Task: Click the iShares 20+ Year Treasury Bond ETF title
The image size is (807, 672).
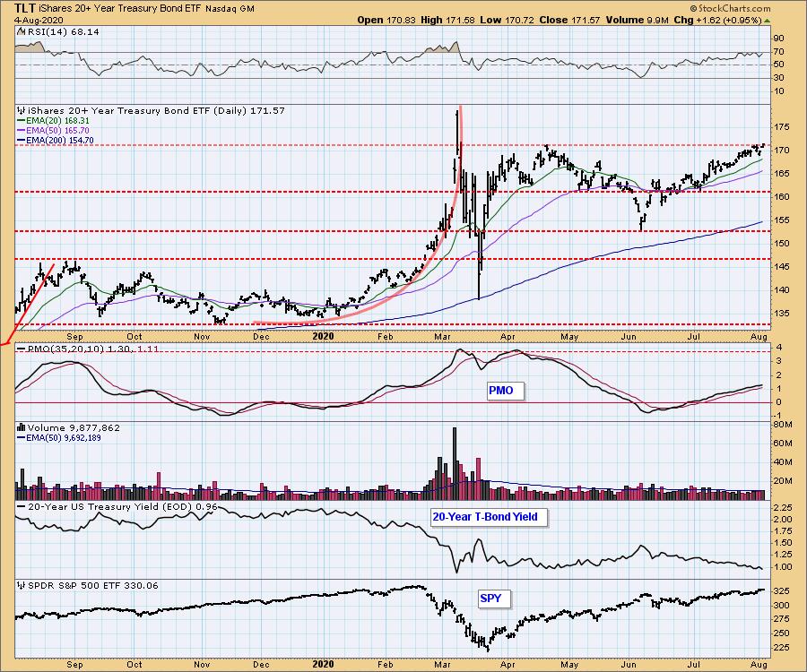Action: pos(121,9)
